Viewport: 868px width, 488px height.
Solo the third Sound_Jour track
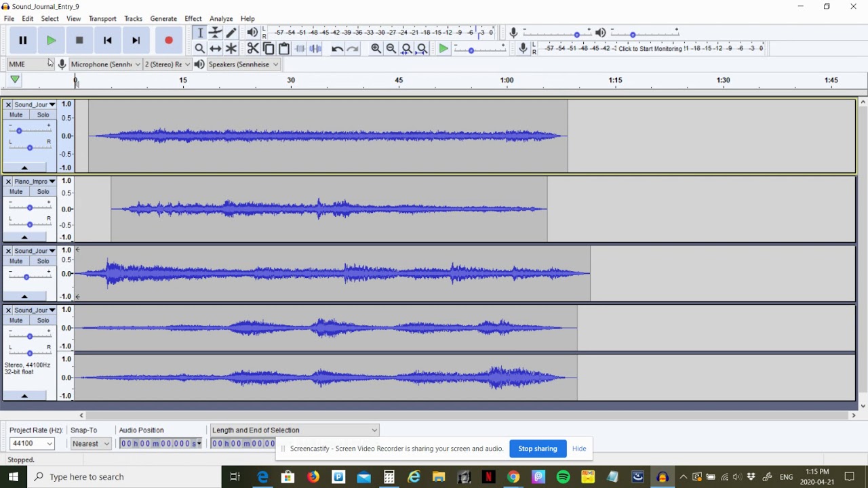(x=43, y=261)
